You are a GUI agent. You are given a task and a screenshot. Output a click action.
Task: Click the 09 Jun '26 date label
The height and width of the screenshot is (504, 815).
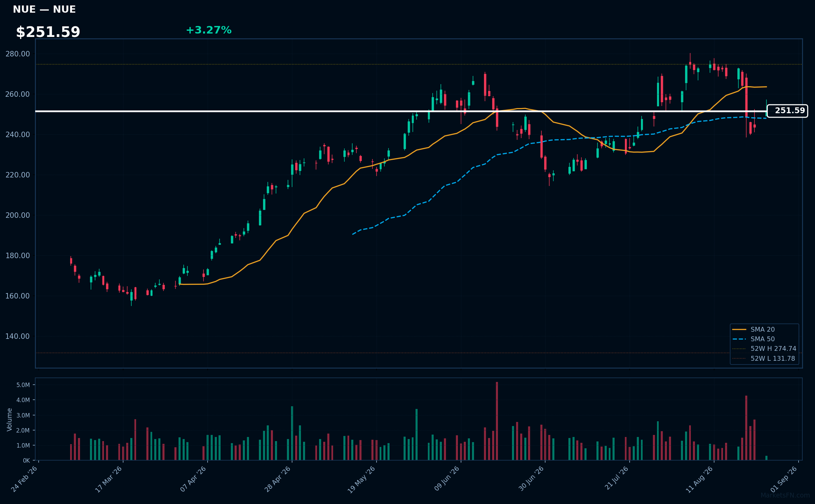click(447, 479)
